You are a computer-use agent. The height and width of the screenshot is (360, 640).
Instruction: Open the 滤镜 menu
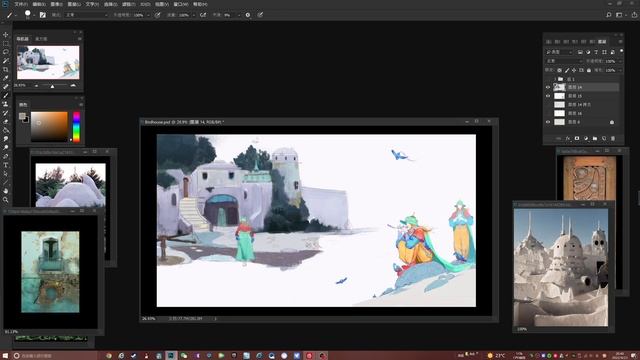(129, 4)
